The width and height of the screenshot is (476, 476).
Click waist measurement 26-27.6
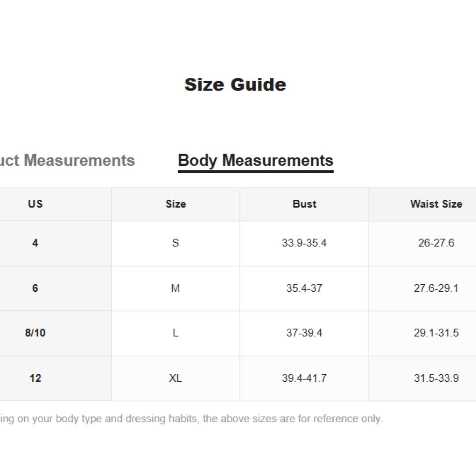(x=436, y=243)
